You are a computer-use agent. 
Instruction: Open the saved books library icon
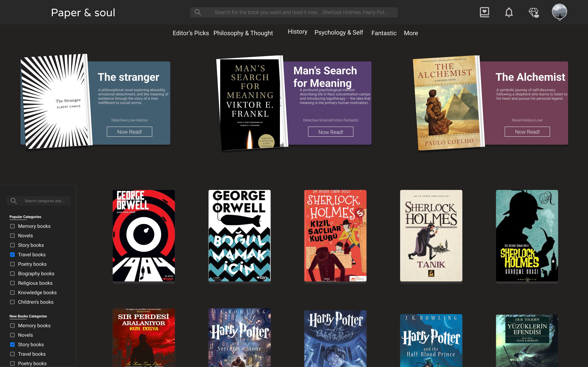(x=484, y=12)
